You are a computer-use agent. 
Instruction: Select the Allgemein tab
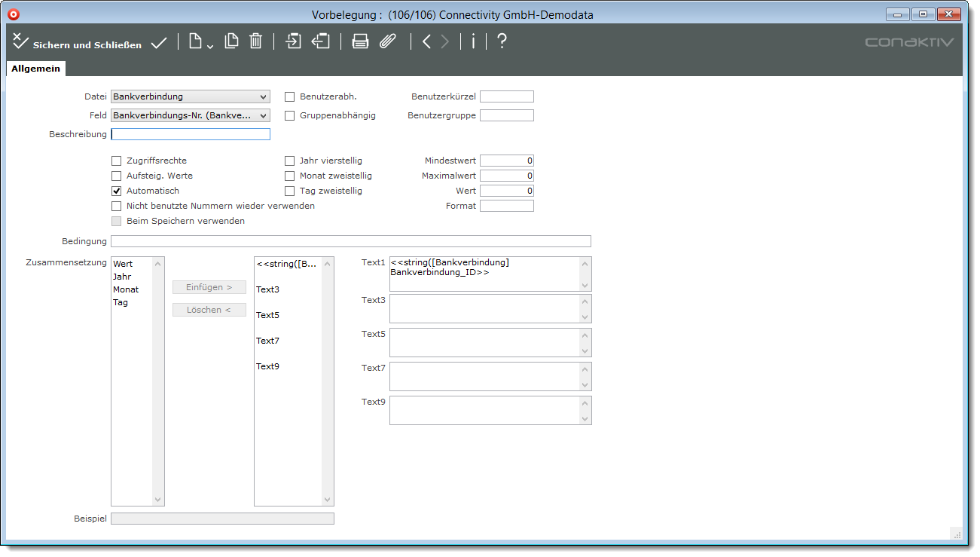[35, 69]
